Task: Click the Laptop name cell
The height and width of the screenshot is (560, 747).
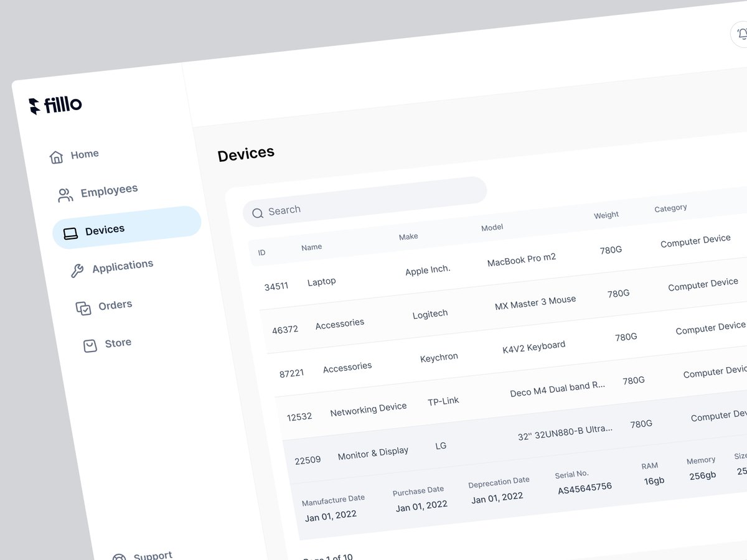Action: pos(321,282)
